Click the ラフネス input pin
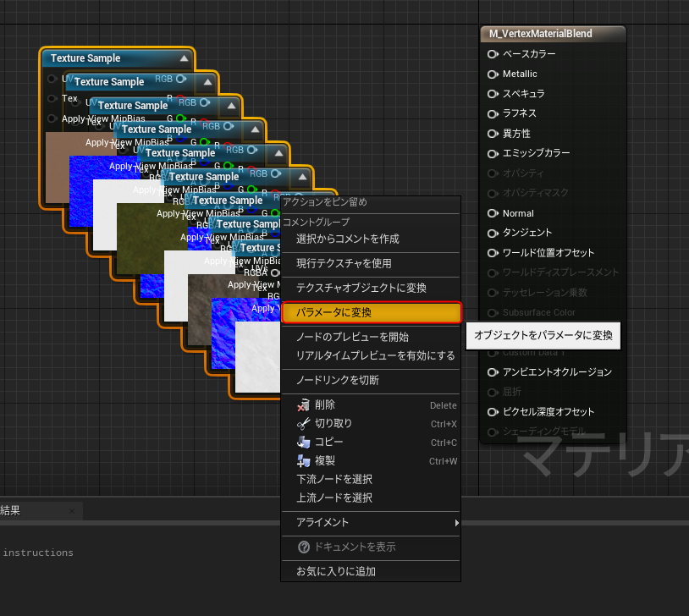 pos(493,113)
